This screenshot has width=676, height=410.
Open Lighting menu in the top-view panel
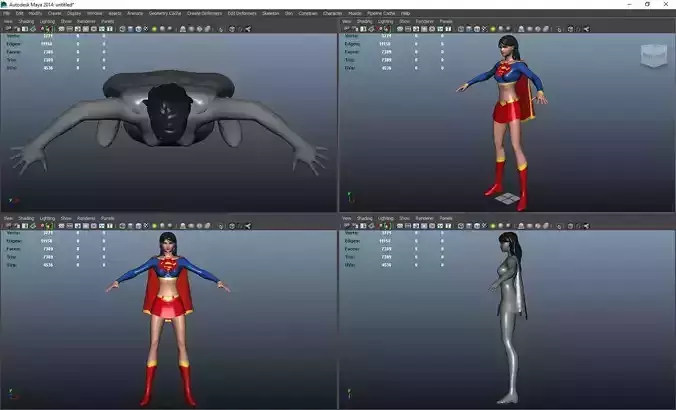47,21
